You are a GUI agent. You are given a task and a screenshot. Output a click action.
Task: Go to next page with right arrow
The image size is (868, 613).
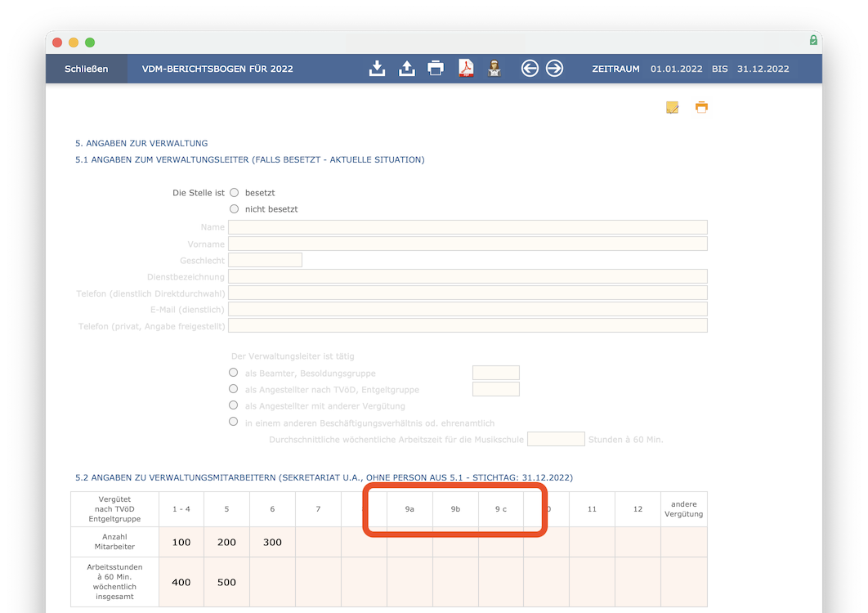click(555, 69)
